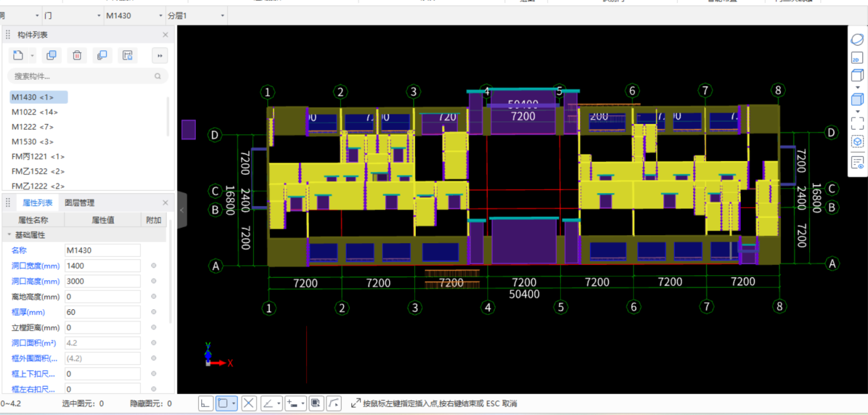This screenshot has height=415, width=868.
Task: Select component M1022 <14>
Action: click(35, 112)
